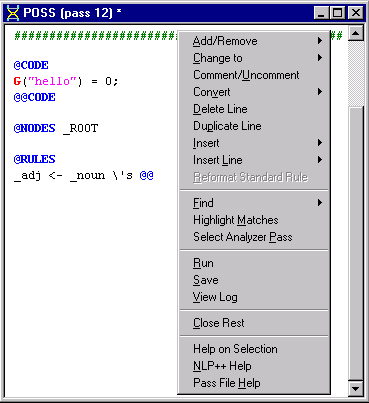Click Save in the context menu
The height and width of the screenshot is (403, 369).
pos(254,280)
